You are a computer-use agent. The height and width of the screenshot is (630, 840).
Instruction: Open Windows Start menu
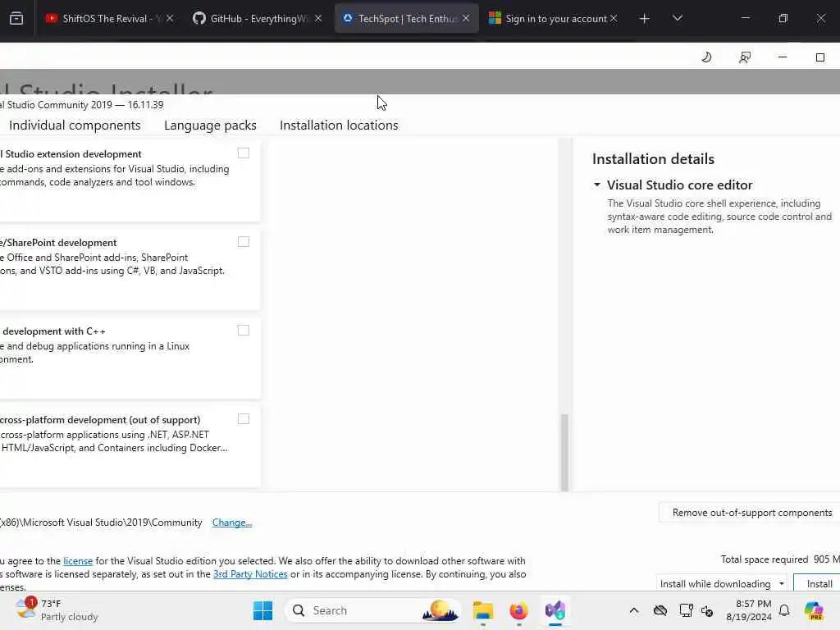click(x=262, y=610)
